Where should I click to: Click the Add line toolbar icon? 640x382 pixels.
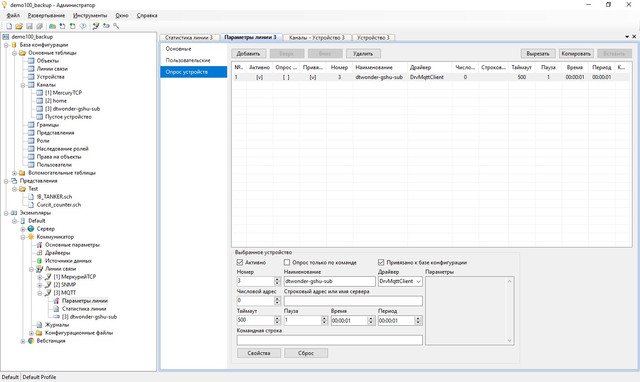click(x=96, y=26)
